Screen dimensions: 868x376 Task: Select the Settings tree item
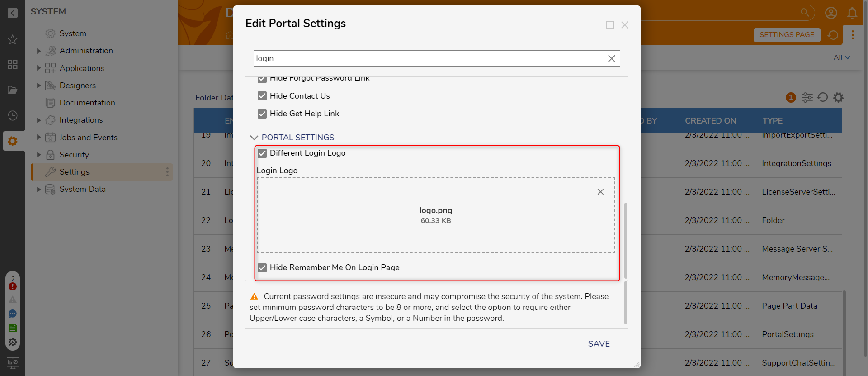click(x=102, y=172)
